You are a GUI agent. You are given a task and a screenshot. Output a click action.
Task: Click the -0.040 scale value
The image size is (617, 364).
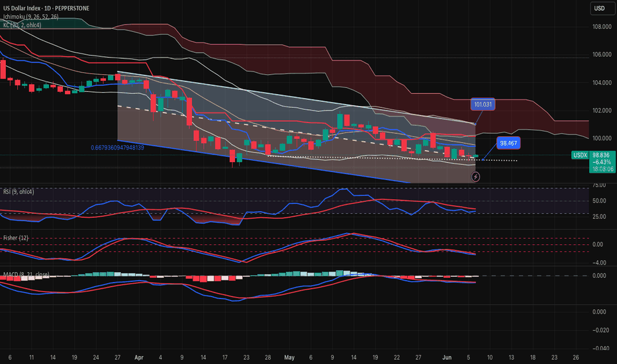(x=601, y=348)
